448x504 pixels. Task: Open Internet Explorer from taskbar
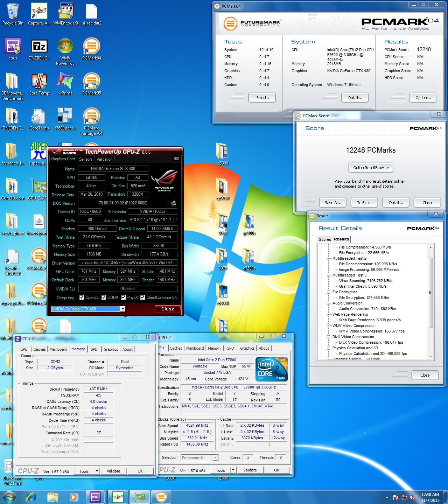[x=31, y=497]
